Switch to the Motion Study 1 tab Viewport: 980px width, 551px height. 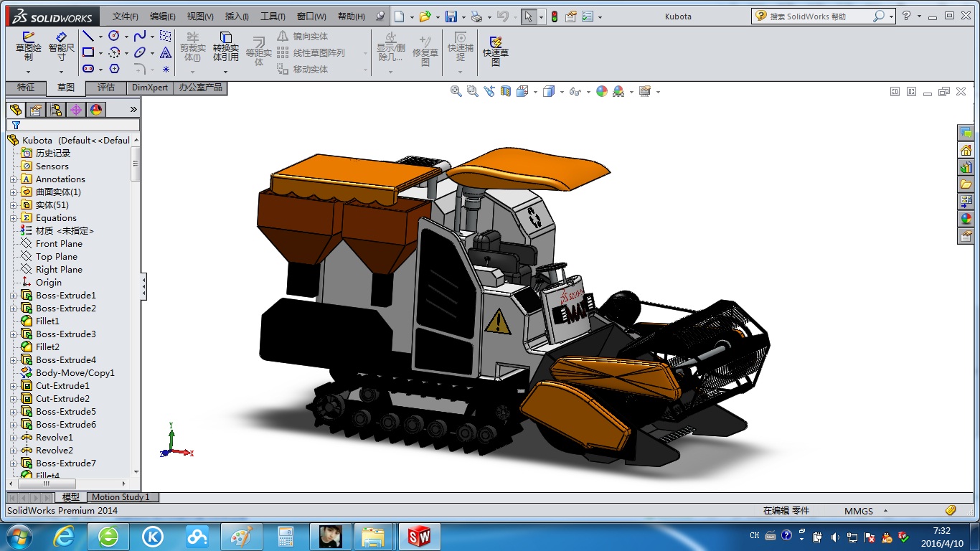point(121,497)
